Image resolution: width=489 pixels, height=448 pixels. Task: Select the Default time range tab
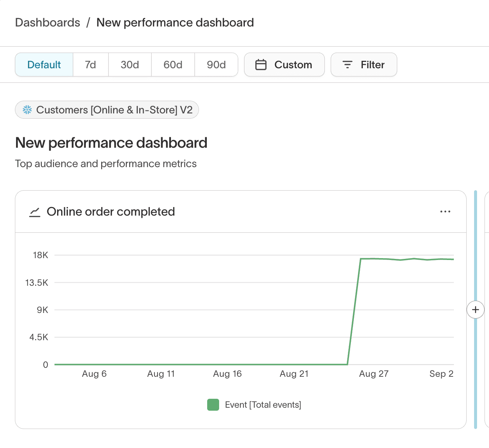[x=44, y=65]
